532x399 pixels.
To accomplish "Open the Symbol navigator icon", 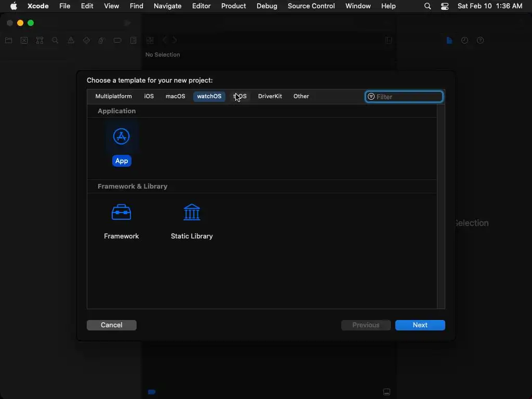I will (39, 41).
